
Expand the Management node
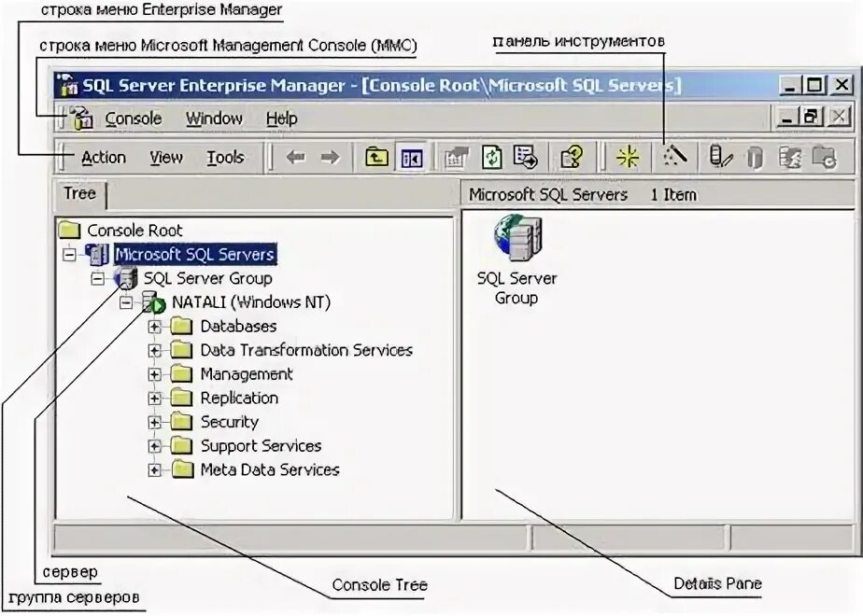click(x=155, y=374)
